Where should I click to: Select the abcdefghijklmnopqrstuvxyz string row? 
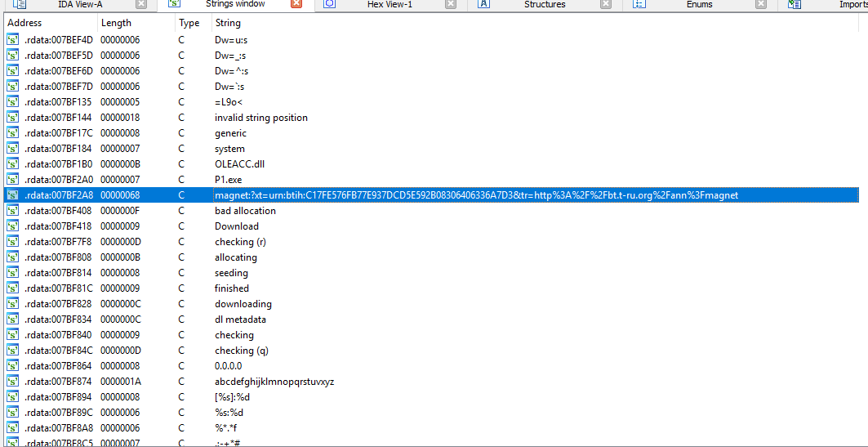coord(274,382)
